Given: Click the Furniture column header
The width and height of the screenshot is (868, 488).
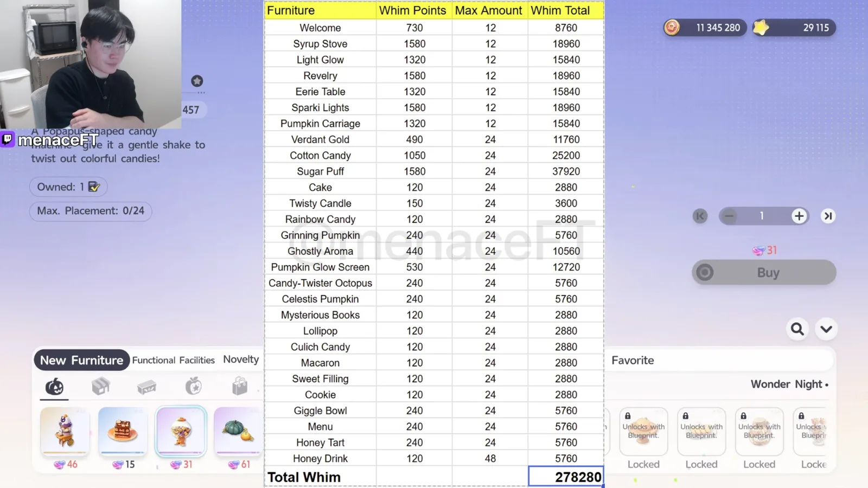Looking at the screenshot, I should [x=320, y=10].
